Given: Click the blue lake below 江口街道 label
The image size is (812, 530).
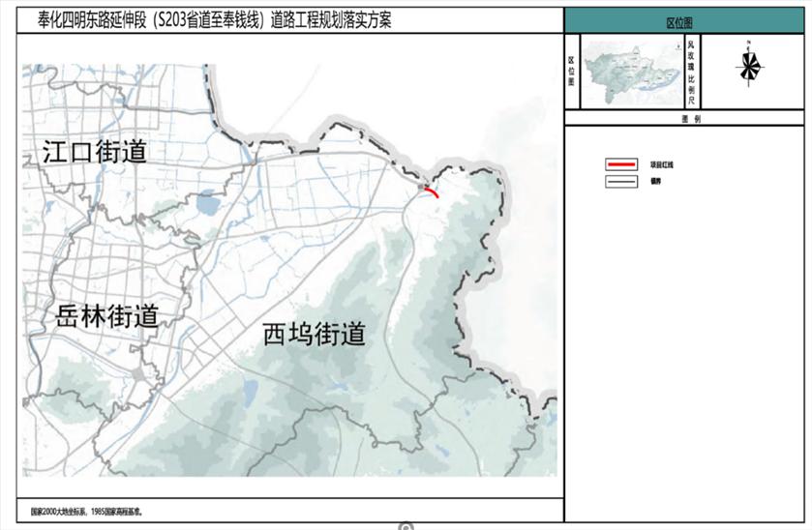Looking at the screenshot, I should [206, 205].
